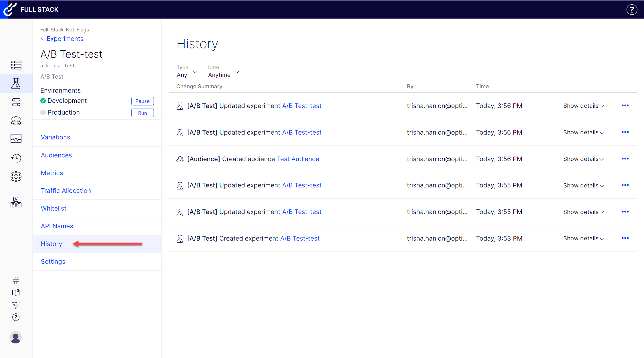Switch to the Traffic Allocation tab

pyautogui.click(x=66, y=191)
